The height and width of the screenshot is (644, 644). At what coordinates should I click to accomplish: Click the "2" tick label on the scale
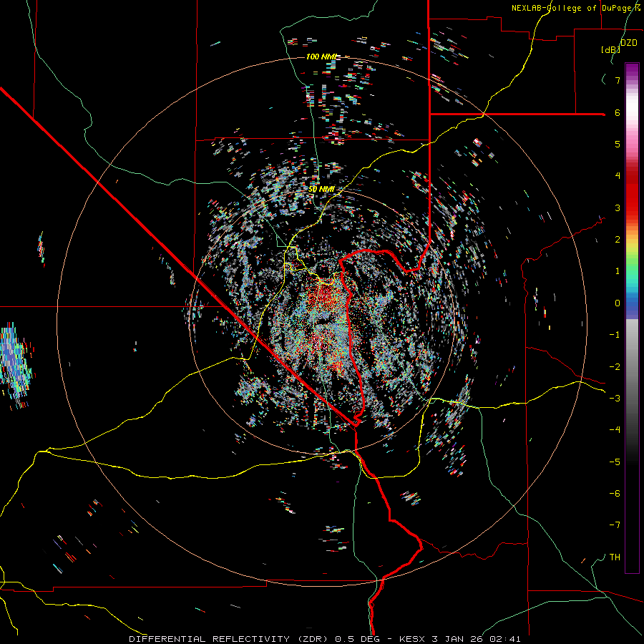click(618, 240)
